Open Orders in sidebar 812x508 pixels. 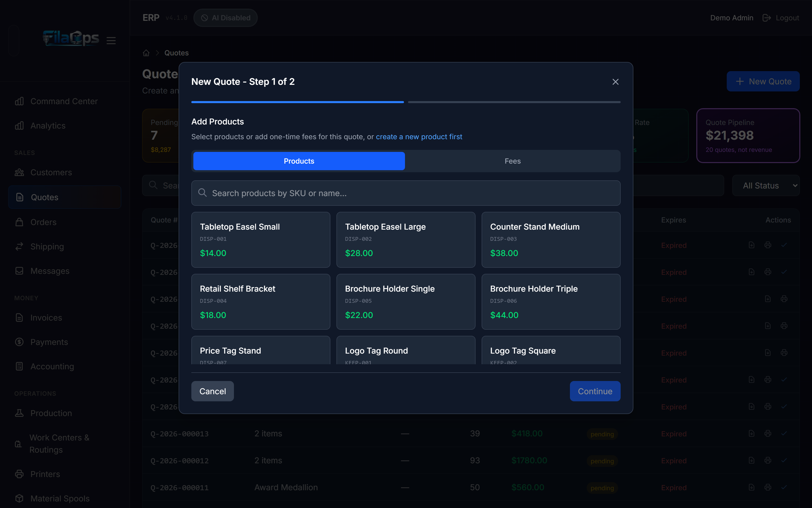64,222
